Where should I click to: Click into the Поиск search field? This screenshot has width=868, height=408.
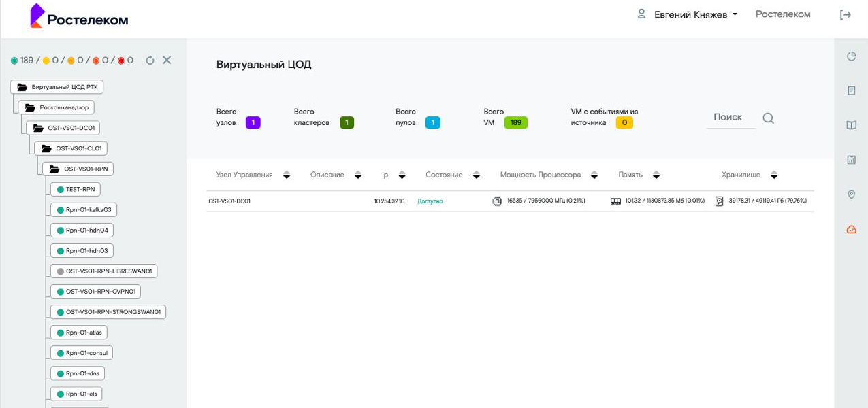point(728,118)
